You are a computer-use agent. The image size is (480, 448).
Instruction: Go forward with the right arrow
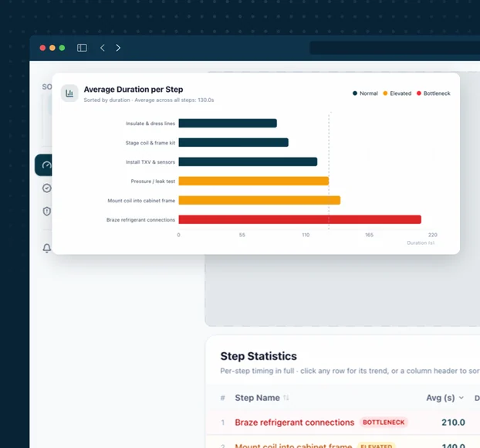[118, 48]
